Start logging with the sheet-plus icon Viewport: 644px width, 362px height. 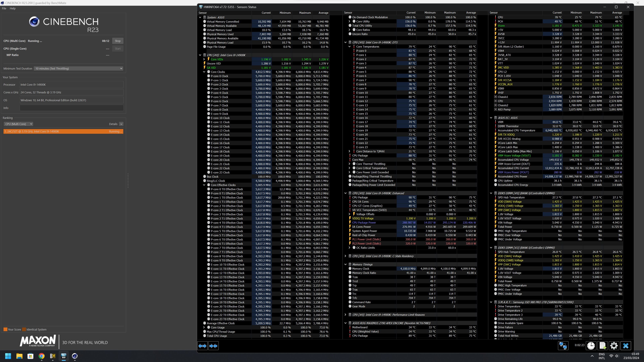pyautogui.click(x=603, y=346)
